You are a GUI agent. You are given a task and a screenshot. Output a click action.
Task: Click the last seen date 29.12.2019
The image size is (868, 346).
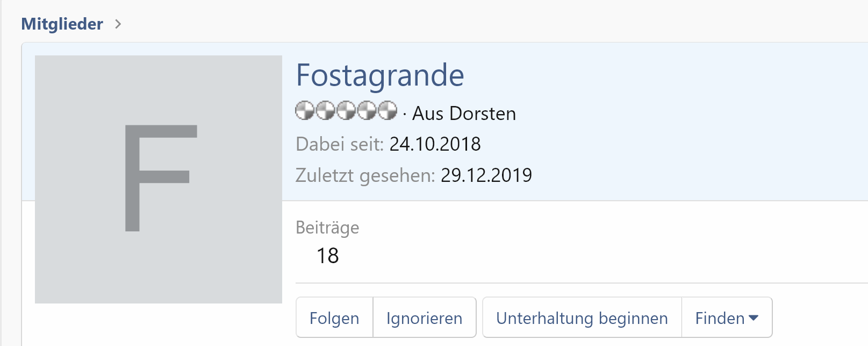(x=486, y=175)
